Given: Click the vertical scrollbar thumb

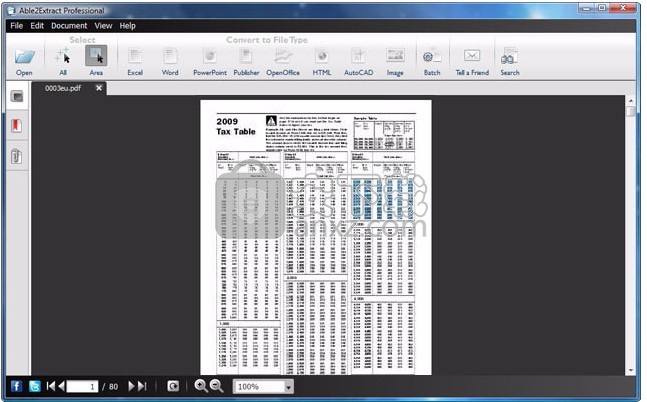Looking at the screenshot, I should point(630,111).
